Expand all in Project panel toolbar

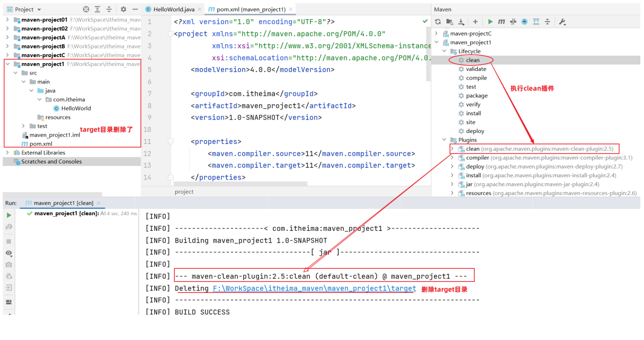(x=98, y=9)
